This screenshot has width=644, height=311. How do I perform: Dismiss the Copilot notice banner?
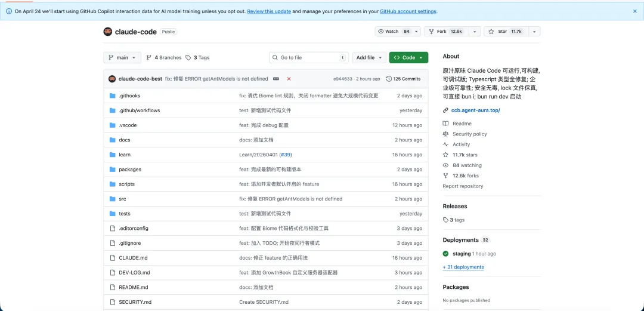(x=635, y=11)
